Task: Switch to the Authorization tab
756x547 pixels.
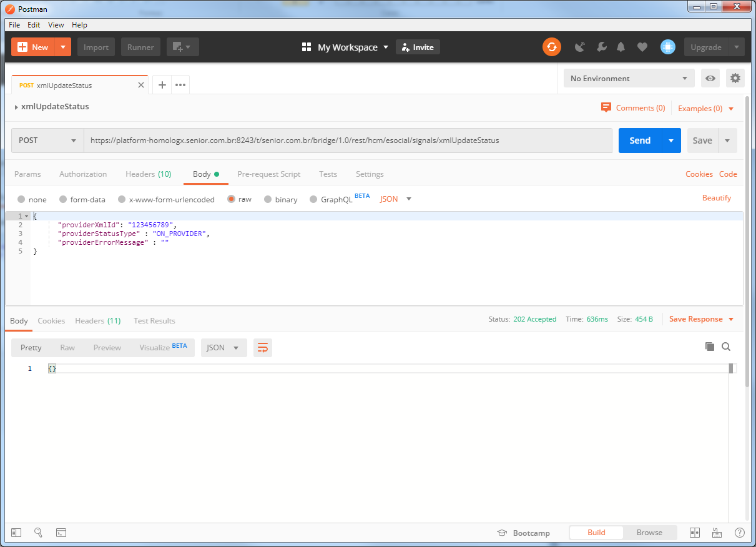Action: (83, 174)
